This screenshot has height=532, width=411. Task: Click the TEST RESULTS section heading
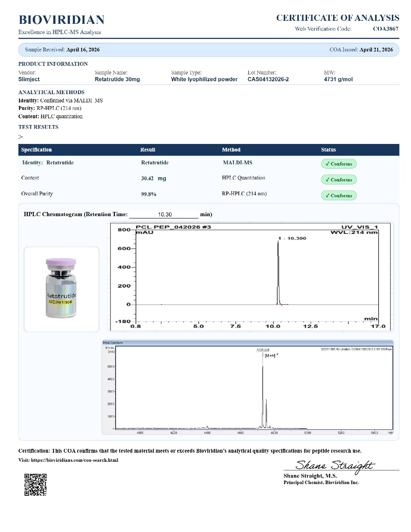pos(39,127)
